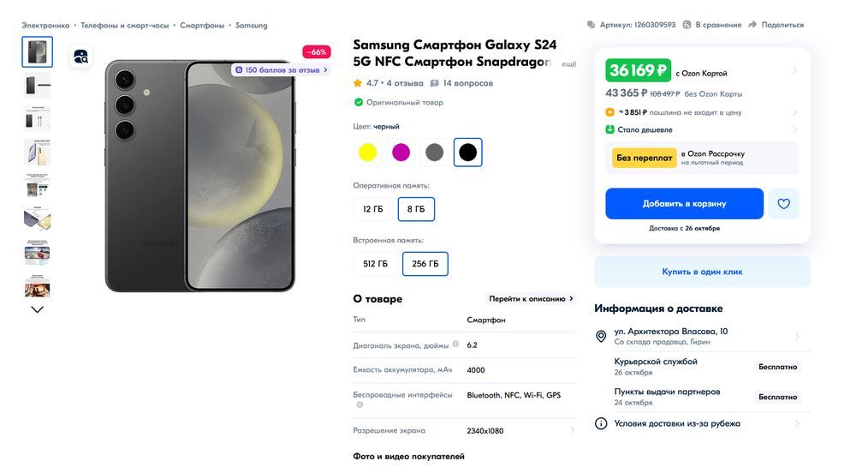Open the second product thumbnail
868x467 pixels.
(38, 86)
